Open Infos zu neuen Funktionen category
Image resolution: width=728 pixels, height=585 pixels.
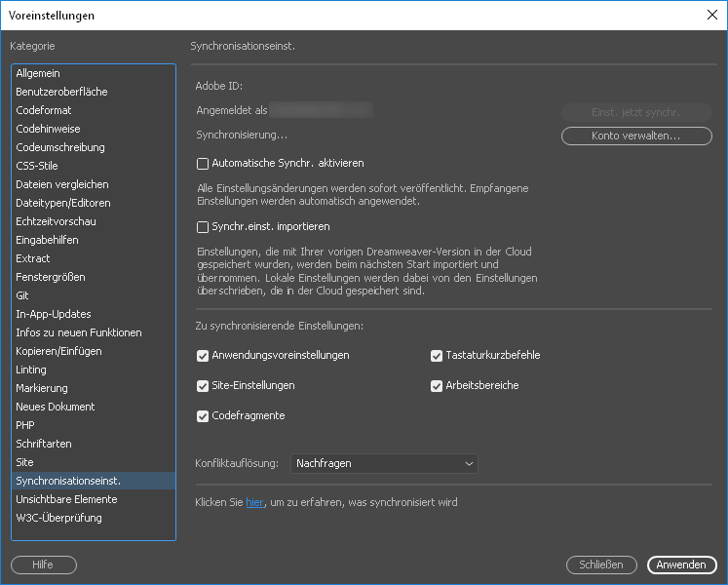click(94, 333)
